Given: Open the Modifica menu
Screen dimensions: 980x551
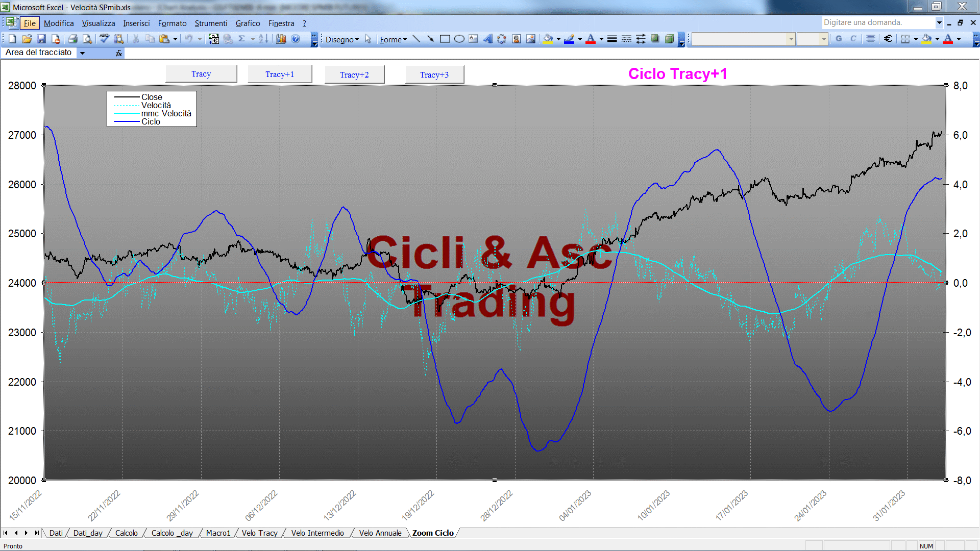Looking at the screenshot, I should 59,23.
